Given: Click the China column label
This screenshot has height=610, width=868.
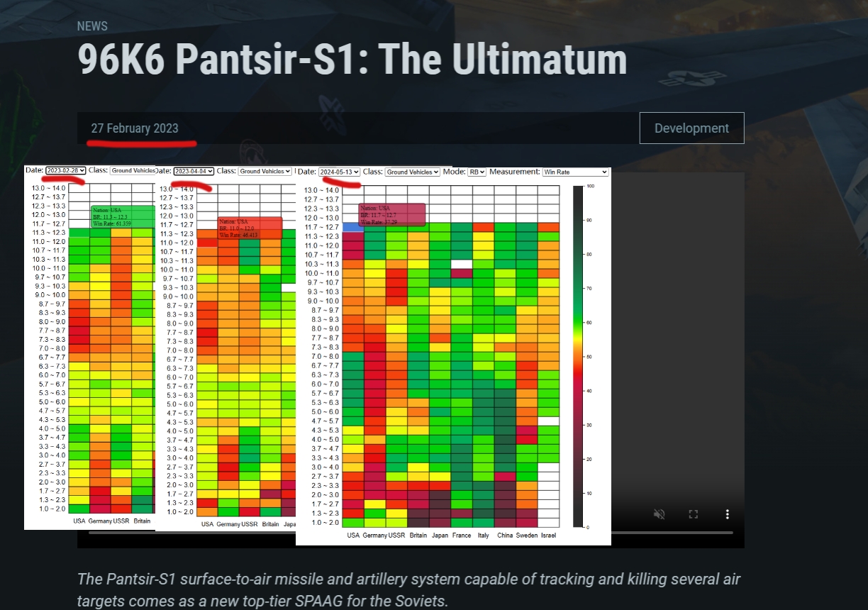Looking at the screenshot, I should point(505,536).
